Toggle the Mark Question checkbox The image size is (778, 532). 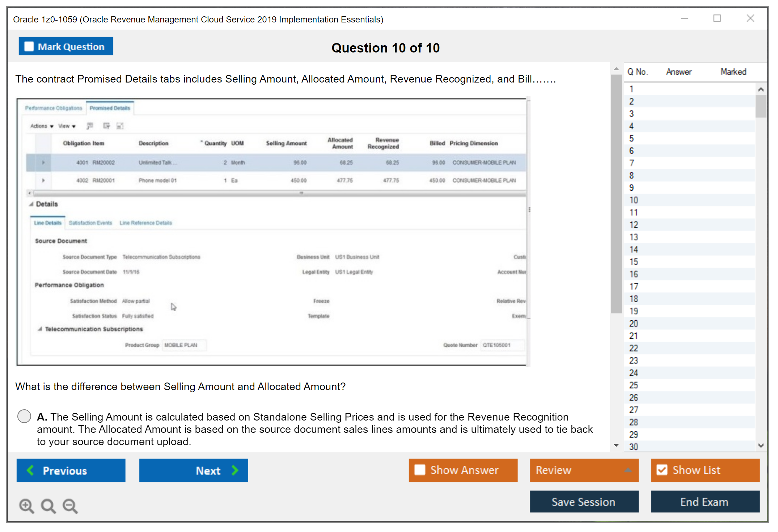tap(29, 46)
